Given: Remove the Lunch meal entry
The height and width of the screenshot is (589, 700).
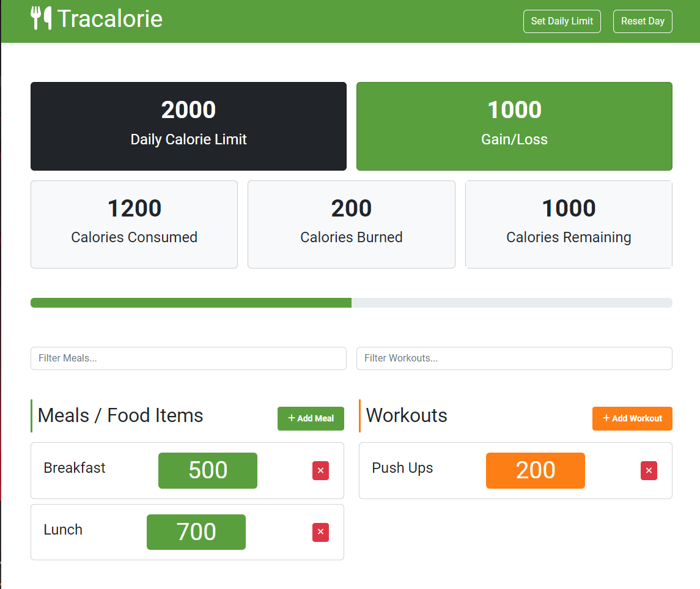Looking at the screenshot, I should pos(320,532).
